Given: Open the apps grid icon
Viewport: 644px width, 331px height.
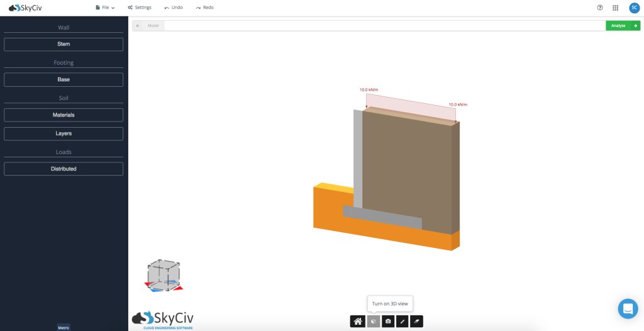Looking at the screenshot, I should coord(615,8).
